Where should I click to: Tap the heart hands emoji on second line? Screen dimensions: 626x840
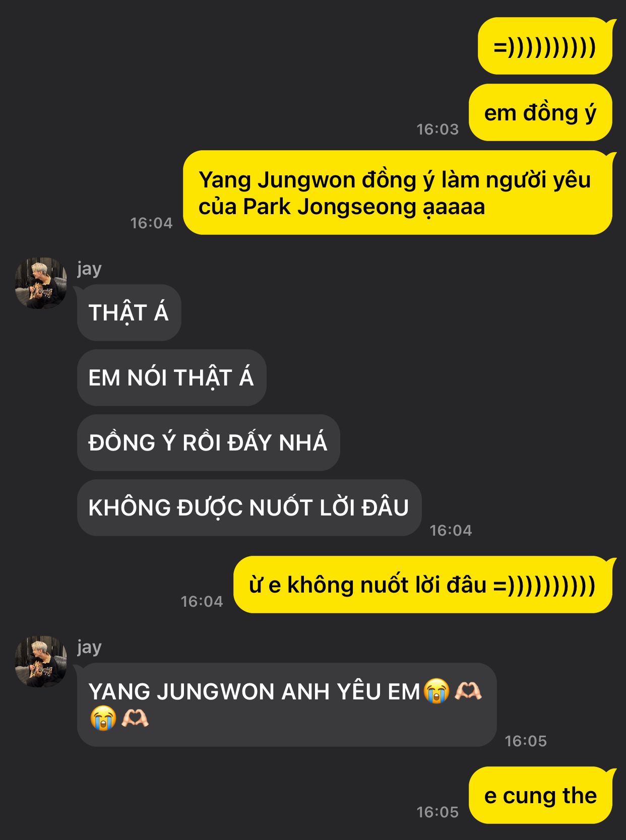[135, 718]
